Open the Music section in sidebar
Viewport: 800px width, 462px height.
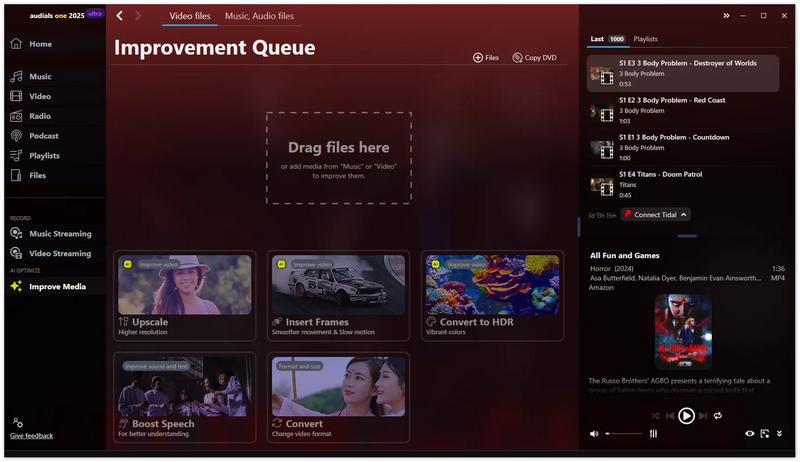click(x=40, y=77)
